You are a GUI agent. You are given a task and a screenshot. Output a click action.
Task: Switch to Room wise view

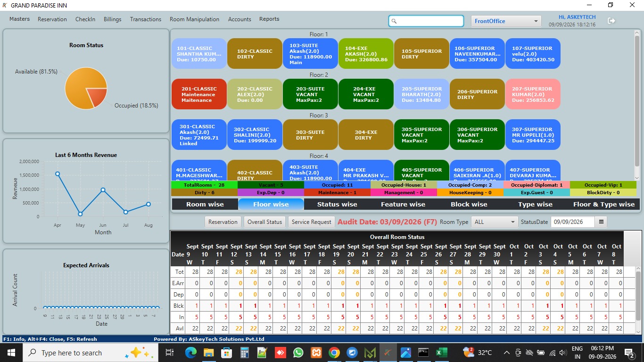[205, 204]
